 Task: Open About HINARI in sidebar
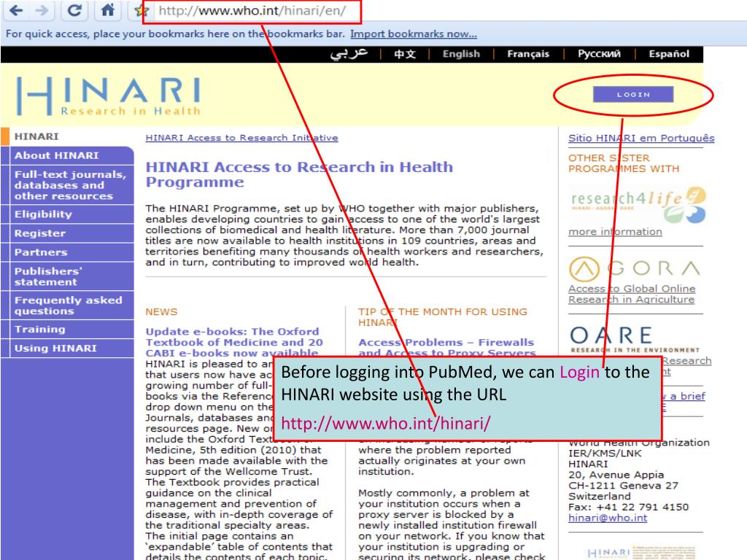(67, 155)
